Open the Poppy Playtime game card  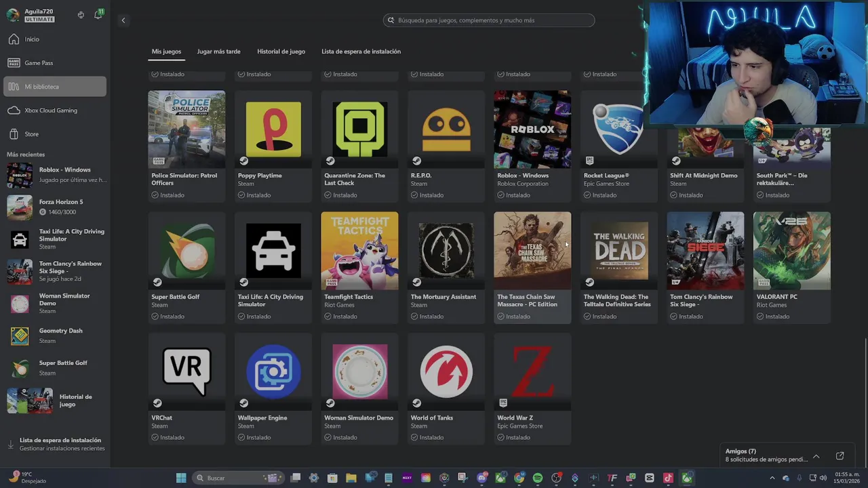(273, 146)
